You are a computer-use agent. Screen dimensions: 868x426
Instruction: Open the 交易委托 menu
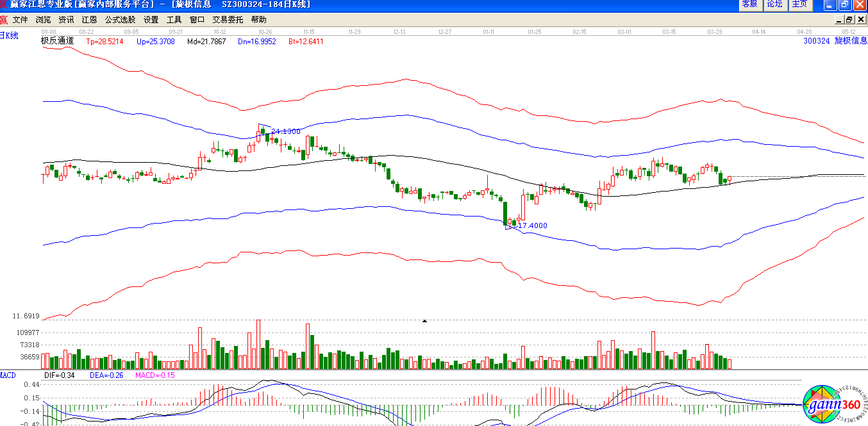coord(228,20)
